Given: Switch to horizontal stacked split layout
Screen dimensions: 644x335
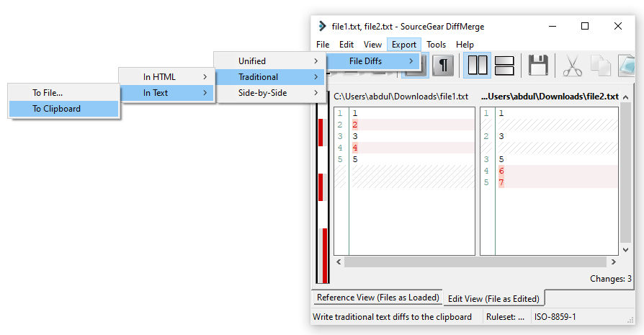Looking at the screenshot, I should pyautogui.click(x=504, y=66).
